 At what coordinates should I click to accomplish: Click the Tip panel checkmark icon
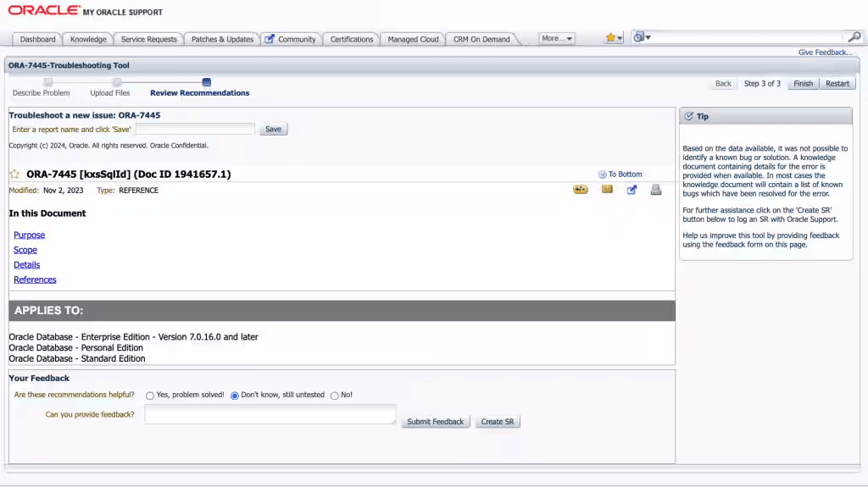pyautogui.click(x=688, y=116)
